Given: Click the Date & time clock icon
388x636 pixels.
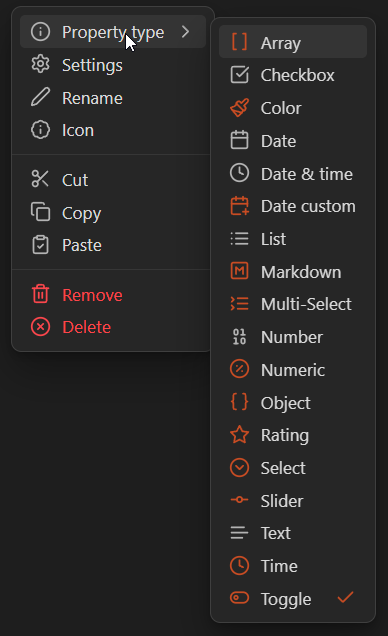Looking at the screenshot, I should [x=239, y=173].
